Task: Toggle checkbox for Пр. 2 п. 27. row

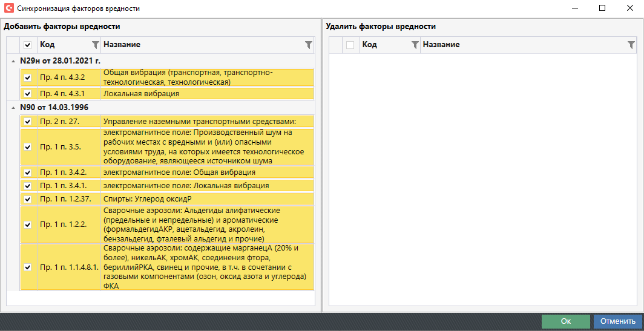Action: click(27, 122)
